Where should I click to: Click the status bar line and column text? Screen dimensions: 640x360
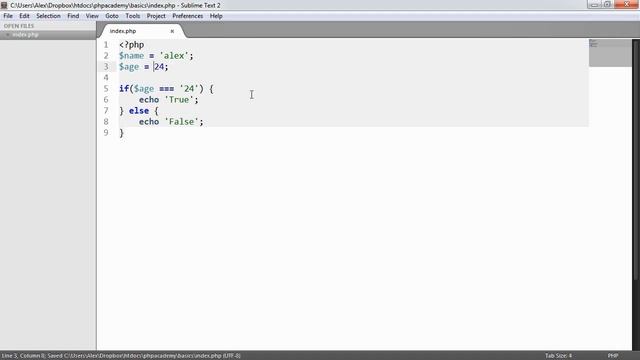24,356
